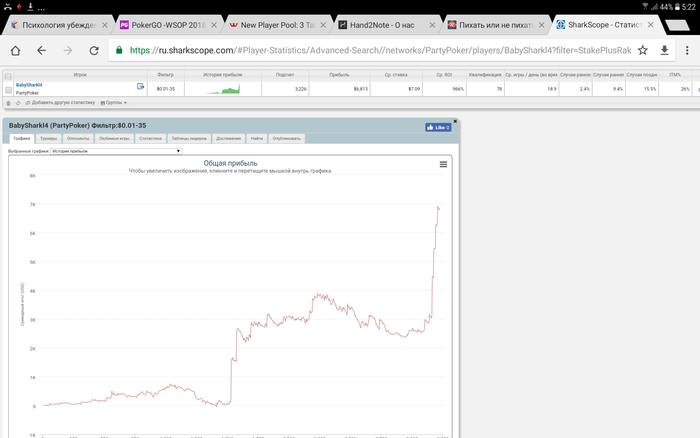700x438 pixels.
Task: Sort by the Ср. ставка column header
Action: (396, 75)
